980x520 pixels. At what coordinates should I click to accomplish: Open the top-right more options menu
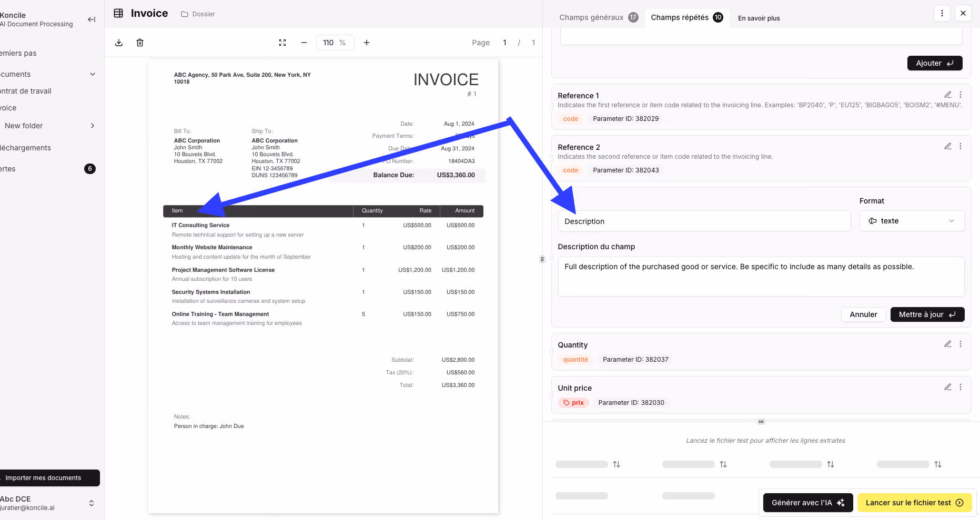pyautogui.click(x=942, y=13)
